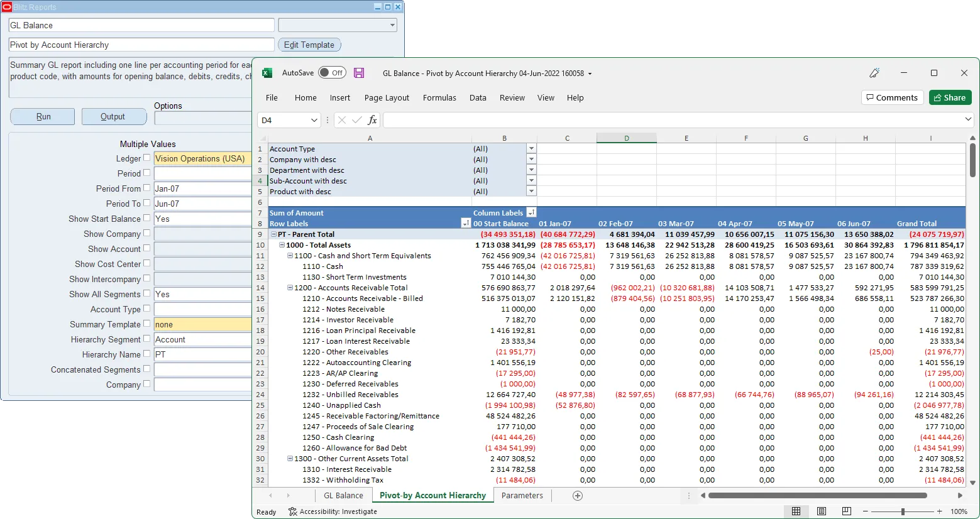Image resolution: width=980 pixels, height=519 pixels.
Task: Switch to Normal view icon in status bar
Action: pos(796,511)
